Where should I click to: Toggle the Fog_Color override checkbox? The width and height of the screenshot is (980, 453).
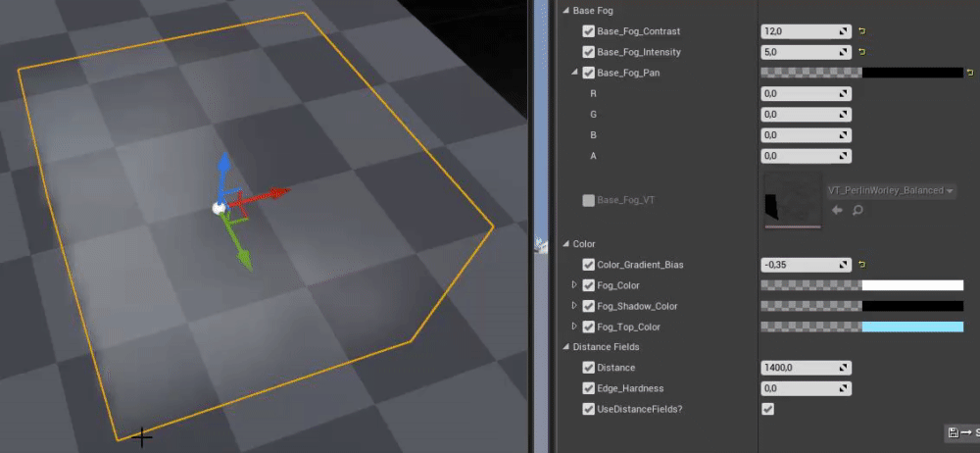[x=588, y=285]
